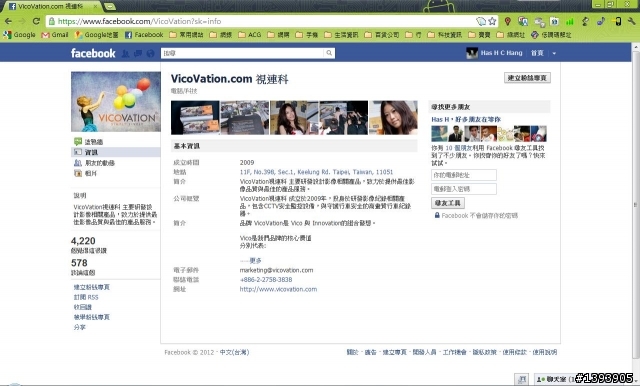Viewport: 640px width, 386px height.
Task: Open the Google Maps bookmark
Action: (96, 35)
